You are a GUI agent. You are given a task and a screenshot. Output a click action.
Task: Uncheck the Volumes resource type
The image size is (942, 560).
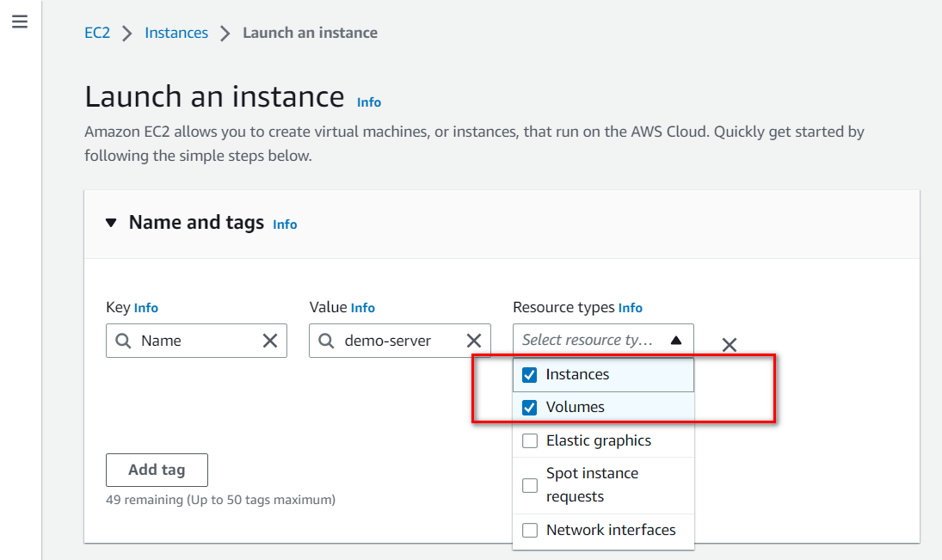click(530, 408)
